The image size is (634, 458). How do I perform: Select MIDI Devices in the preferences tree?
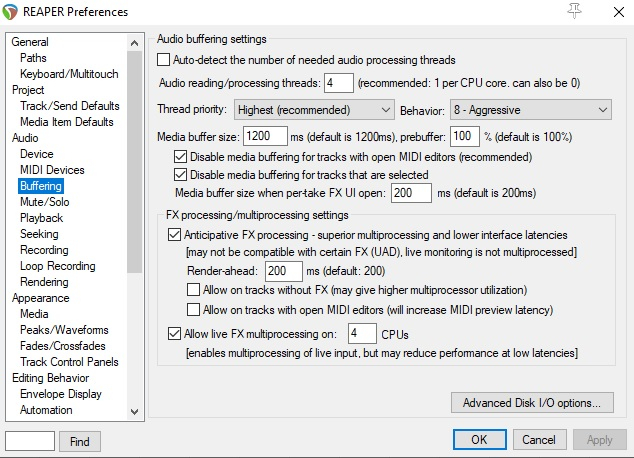(x=52, y=170)
